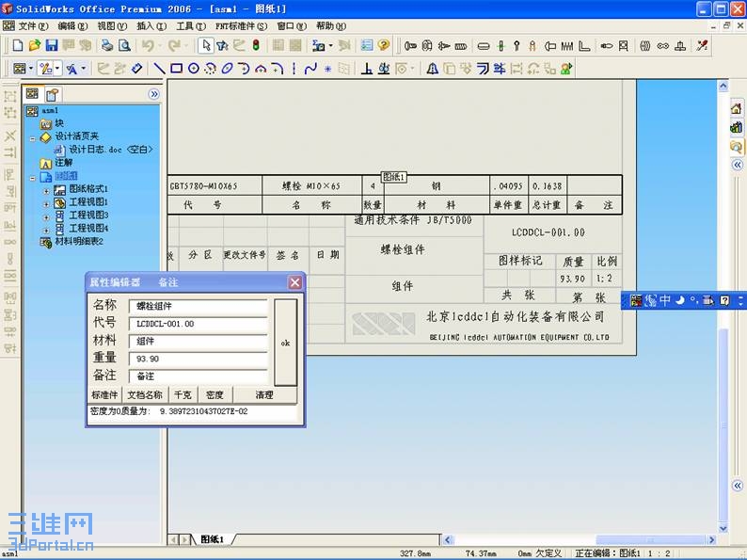Insert the L-shaped angle steel profile icon
The image size is (747, 560).
[x=584, y=46]
